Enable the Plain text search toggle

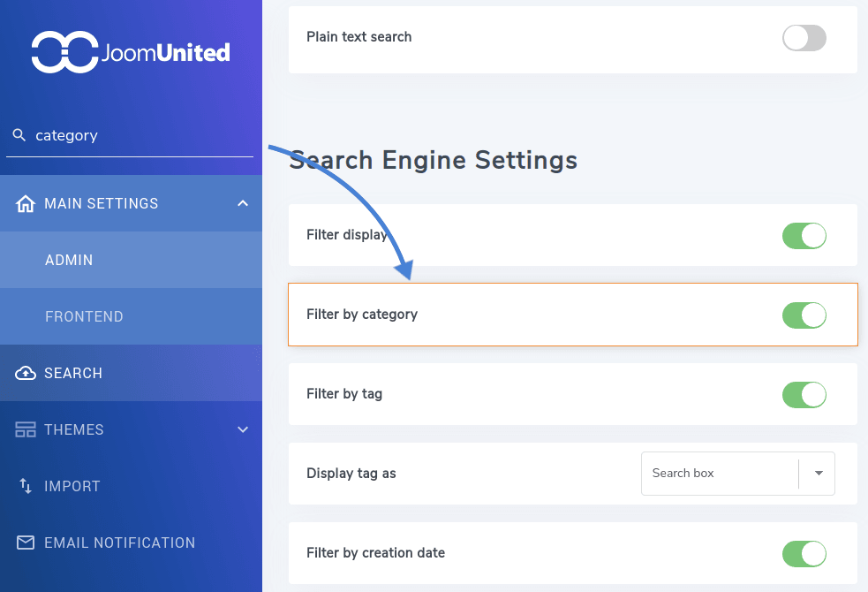click(804, 37)
